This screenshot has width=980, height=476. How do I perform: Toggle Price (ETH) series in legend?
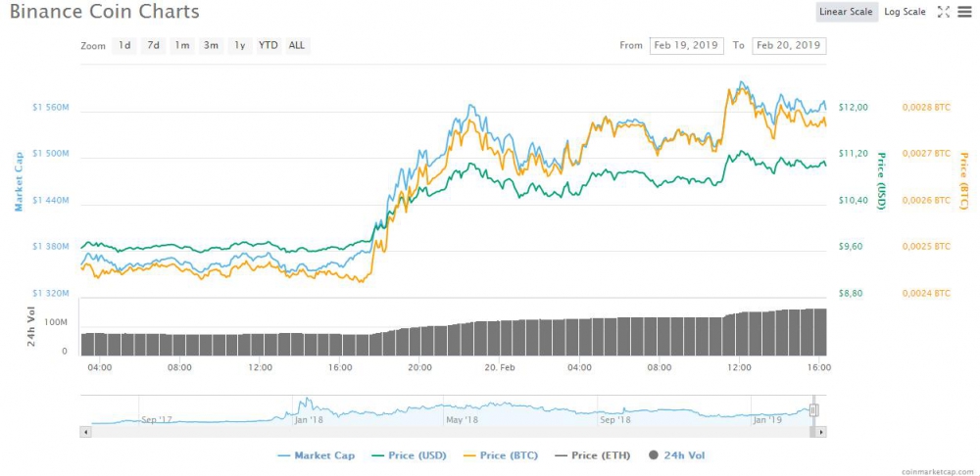click(591, 455)
